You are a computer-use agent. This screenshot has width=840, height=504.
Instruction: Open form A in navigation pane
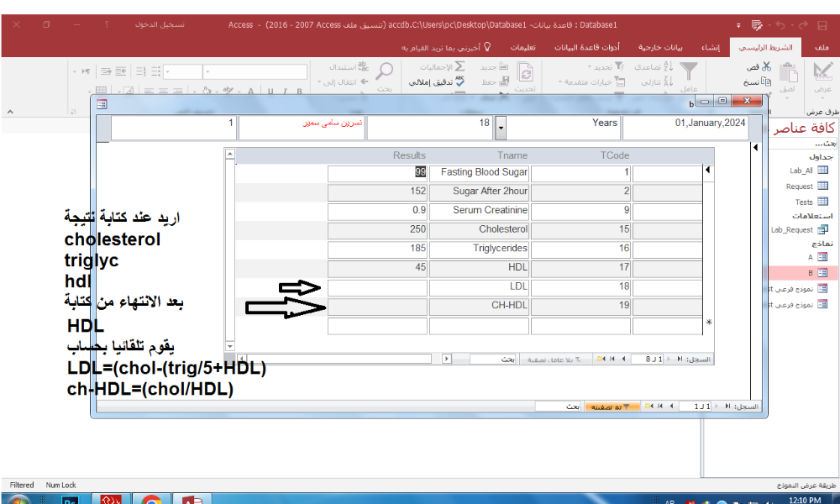coord(817,257)
